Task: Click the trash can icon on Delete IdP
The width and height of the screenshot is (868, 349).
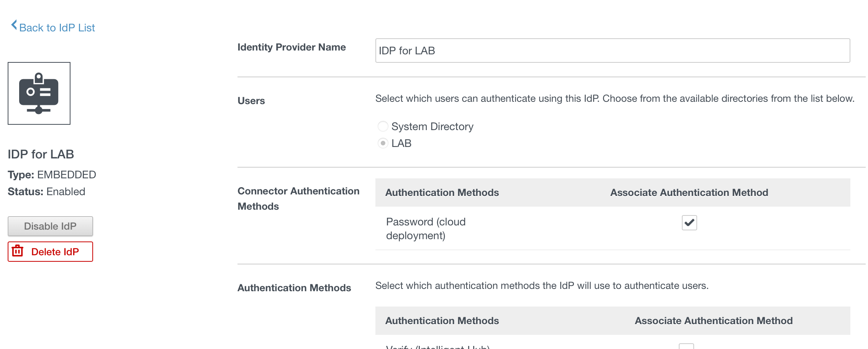Action: click(x=18, y=251)
